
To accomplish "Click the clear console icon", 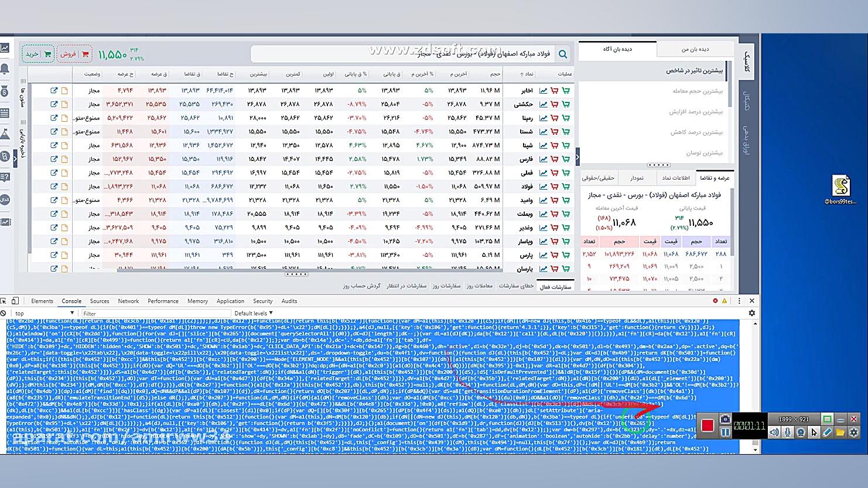I will [x=4, y=313].
